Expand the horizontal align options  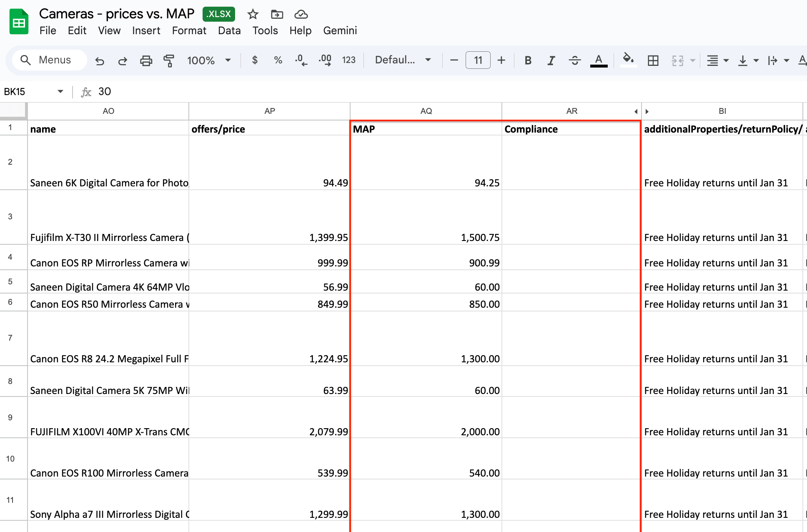(x=725, y=60)
